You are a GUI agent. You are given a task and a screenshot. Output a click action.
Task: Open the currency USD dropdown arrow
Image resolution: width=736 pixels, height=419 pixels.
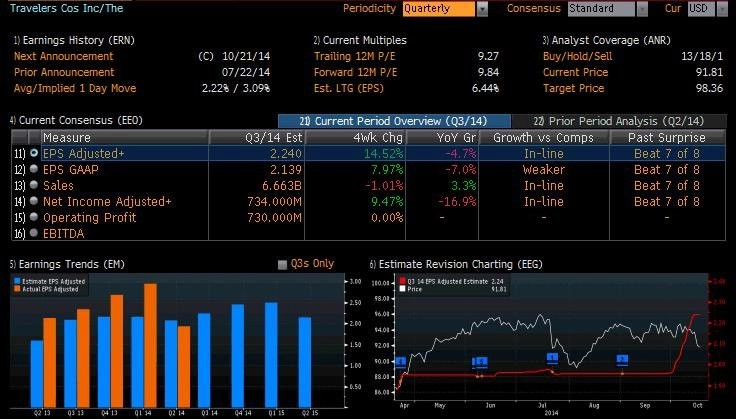coord(722,9)
